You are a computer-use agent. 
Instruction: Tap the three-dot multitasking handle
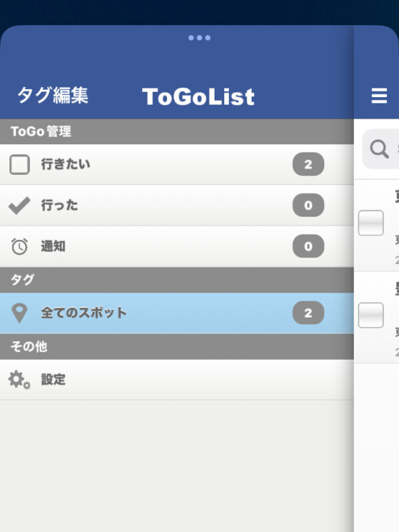pyautogui.click(x=199, y=38)
